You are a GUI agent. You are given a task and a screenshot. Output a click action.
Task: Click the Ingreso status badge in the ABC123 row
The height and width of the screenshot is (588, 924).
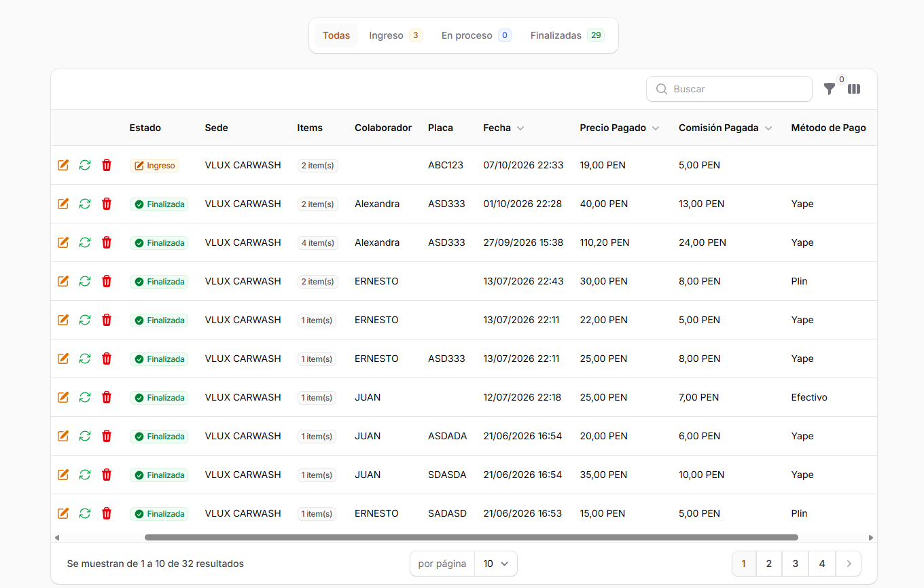pyautogui.click(x=155, y=166)
